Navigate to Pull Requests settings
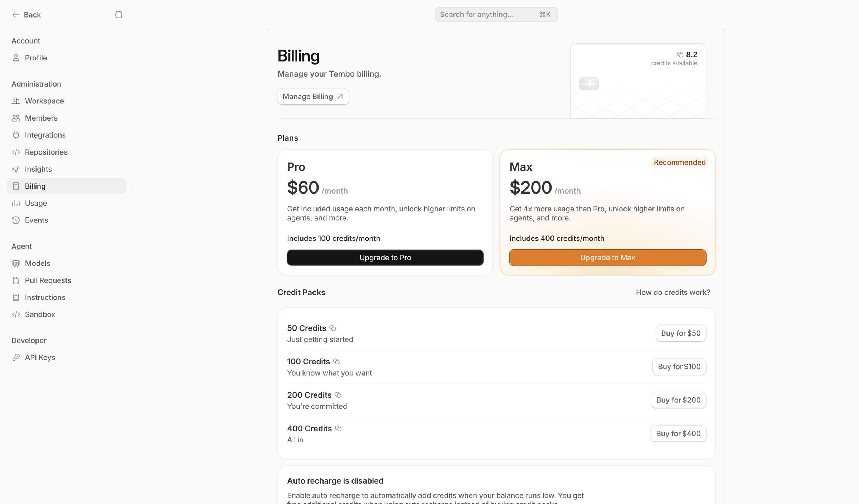This screenshot has width=859, height=504. click(x=67, y=280)
